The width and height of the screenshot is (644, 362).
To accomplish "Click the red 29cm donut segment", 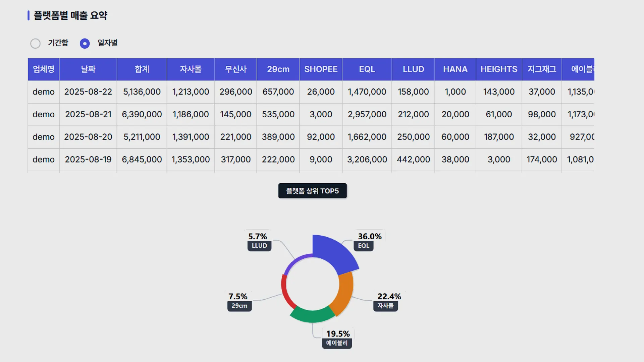I will (x=286, y=292).
